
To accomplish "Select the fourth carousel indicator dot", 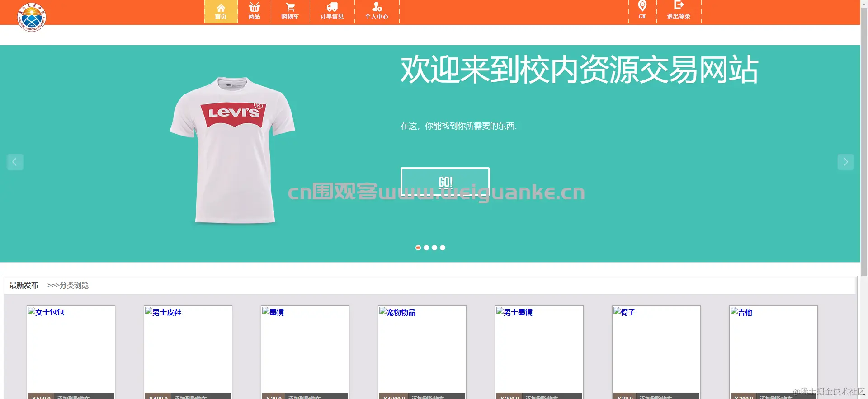I will 443,248.
